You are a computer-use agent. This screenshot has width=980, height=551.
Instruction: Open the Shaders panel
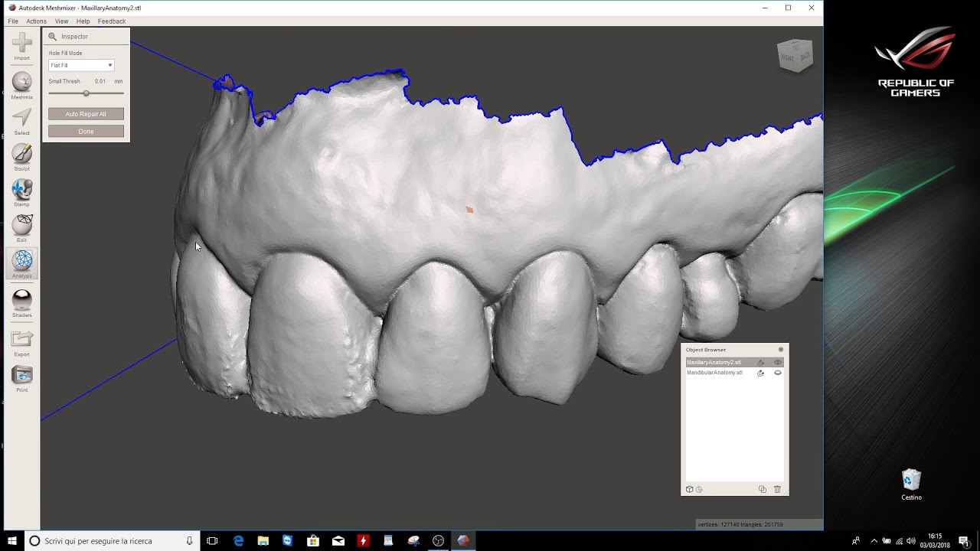[x=21, y=303]
